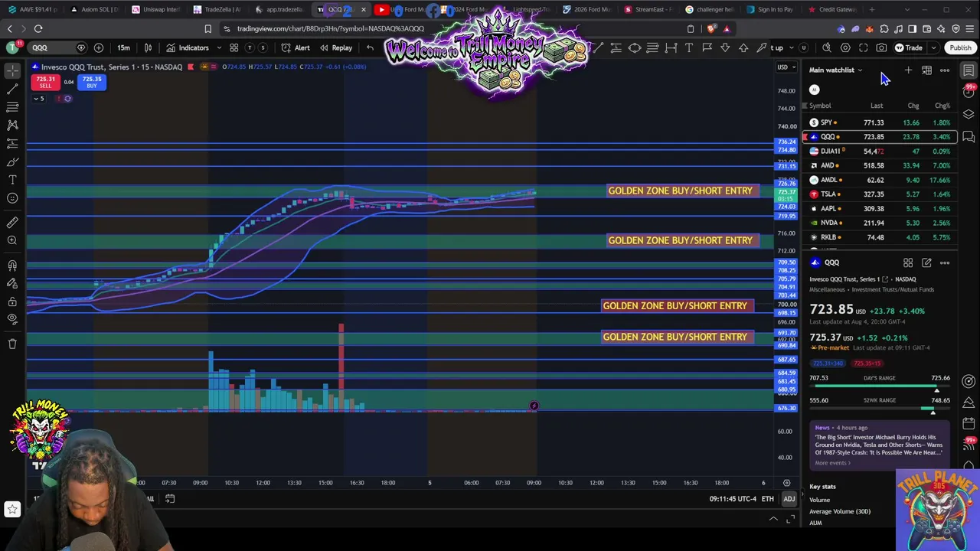Open quick search icon in top toolbar
The image size is (980, 551).
coord(827,47)
